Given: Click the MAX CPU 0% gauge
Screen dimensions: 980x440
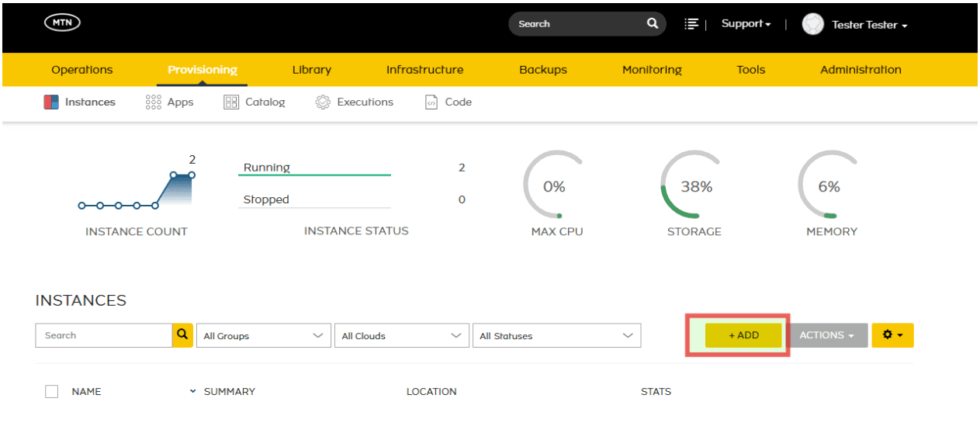Looking at the screenshot, I should [554, 186].
